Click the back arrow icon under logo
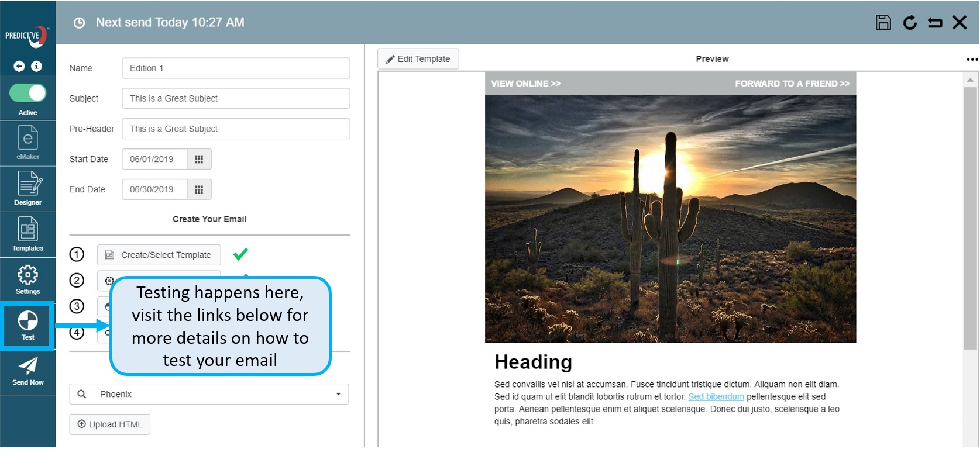980x449 pixels. pos(19,66)
